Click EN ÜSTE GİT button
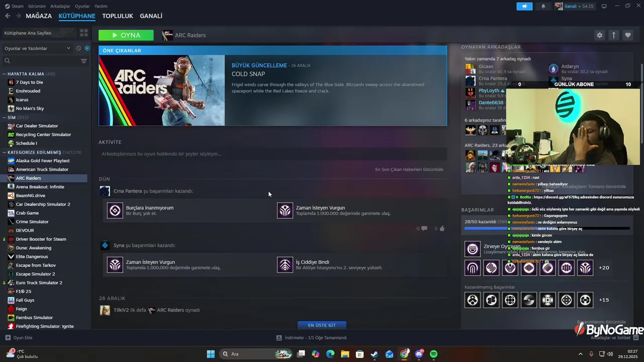This screenshot has width=644, height=362. tap(322, 325)
